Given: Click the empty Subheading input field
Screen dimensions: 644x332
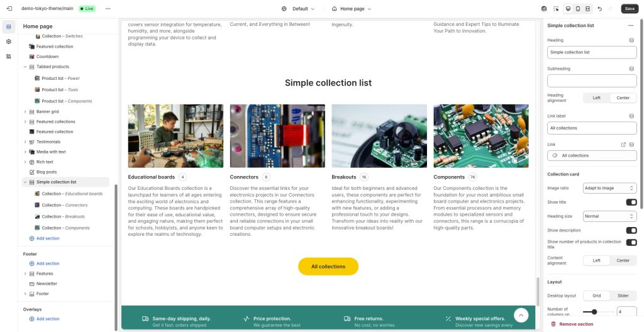Looking at the screenshot, I should point(592,80).
